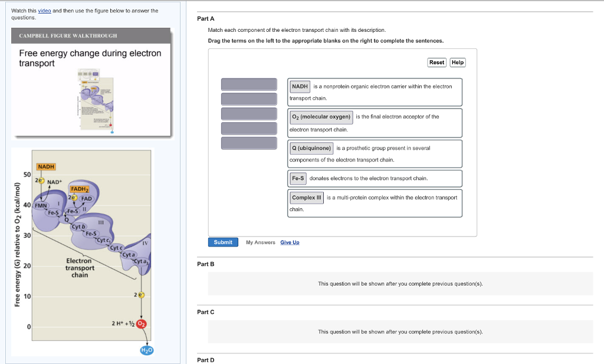Click the Free energy y-axis label
This screenshot has height=364, width=604.
17,245
